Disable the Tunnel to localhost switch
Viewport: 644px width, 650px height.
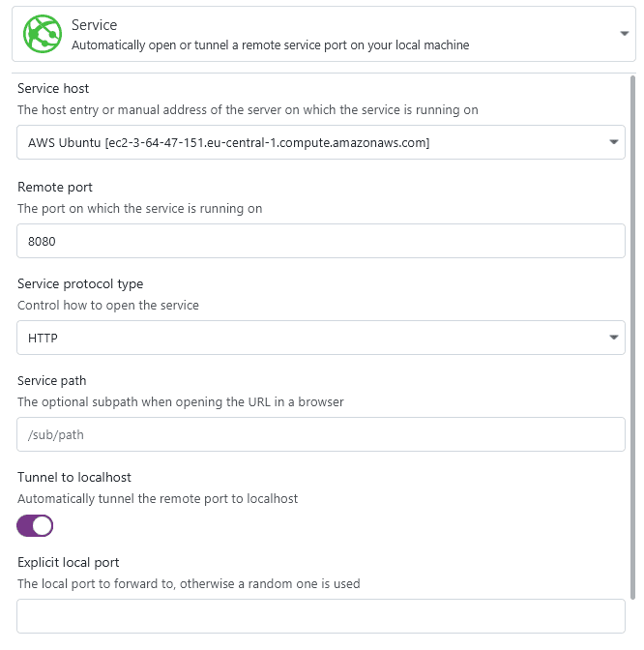point(35,525)
